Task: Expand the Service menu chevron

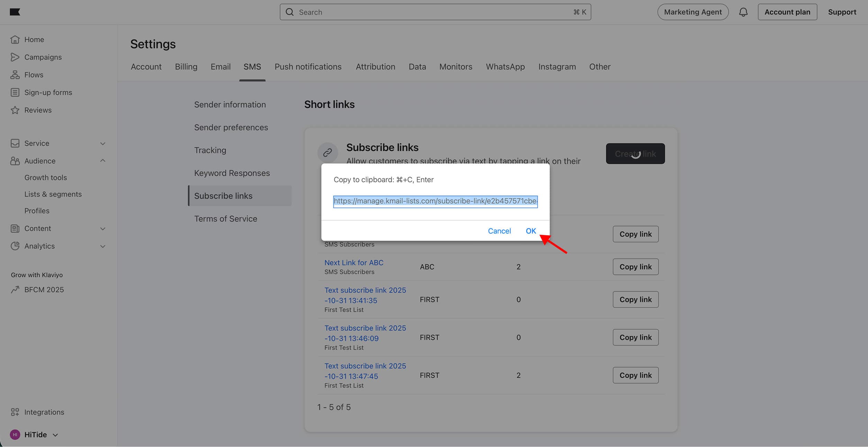Action: pos(103,143)
